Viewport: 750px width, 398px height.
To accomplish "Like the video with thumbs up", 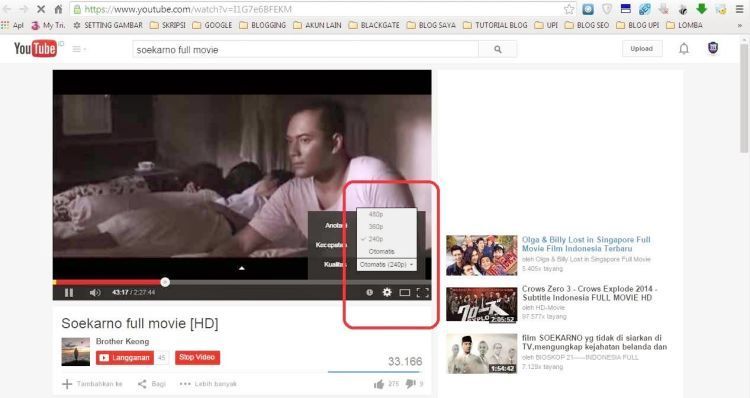I will [379, 384].
